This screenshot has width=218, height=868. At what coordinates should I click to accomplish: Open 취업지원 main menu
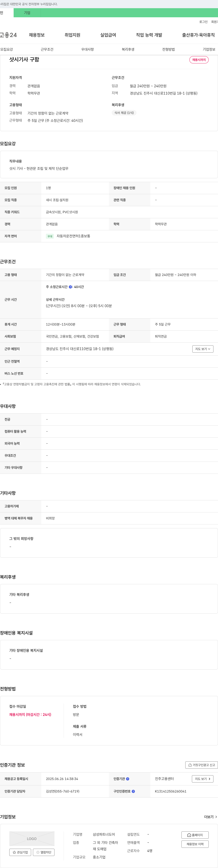click(72, 35)
